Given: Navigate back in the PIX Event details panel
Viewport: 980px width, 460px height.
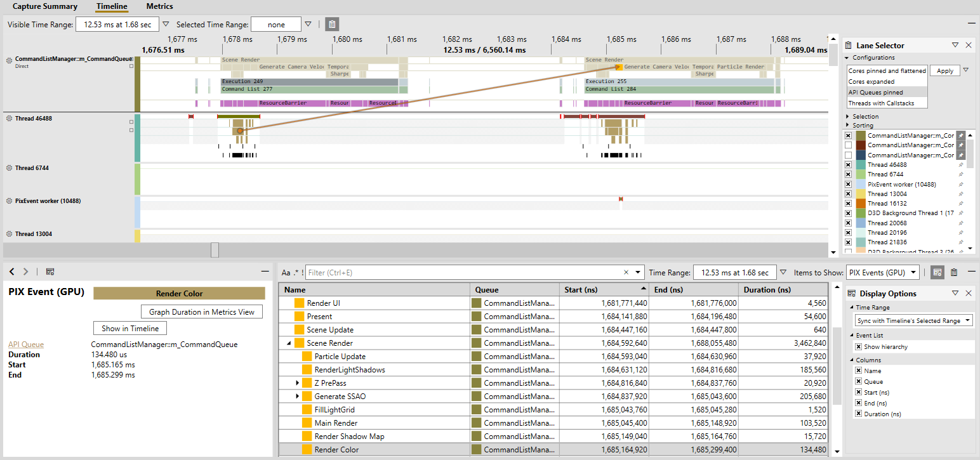Looking at the screenshot, I should coord(12,272).
